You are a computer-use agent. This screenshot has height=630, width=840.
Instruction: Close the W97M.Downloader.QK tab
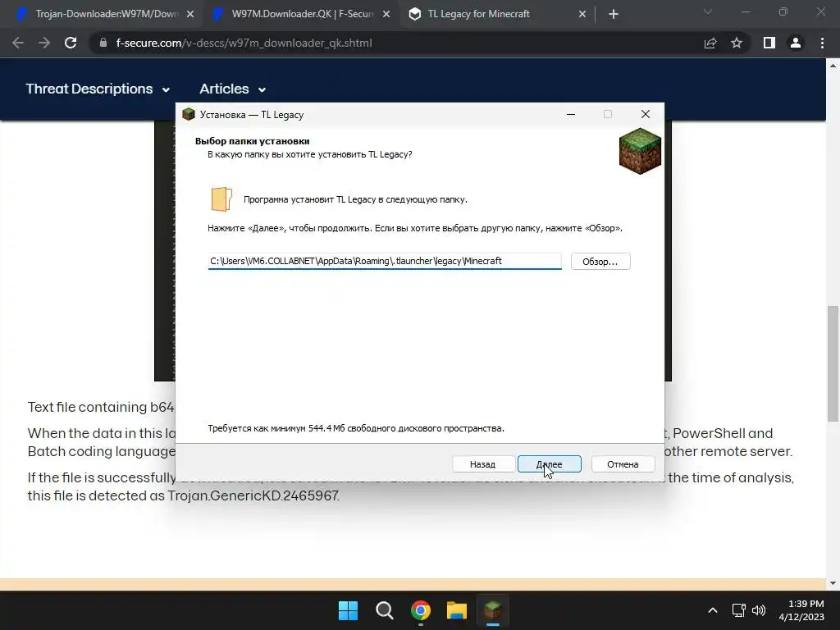(x=386, y=15)
